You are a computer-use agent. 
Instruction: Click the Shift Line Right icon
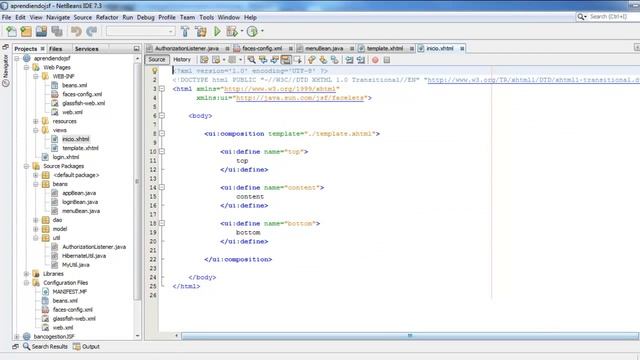point(361,60)
